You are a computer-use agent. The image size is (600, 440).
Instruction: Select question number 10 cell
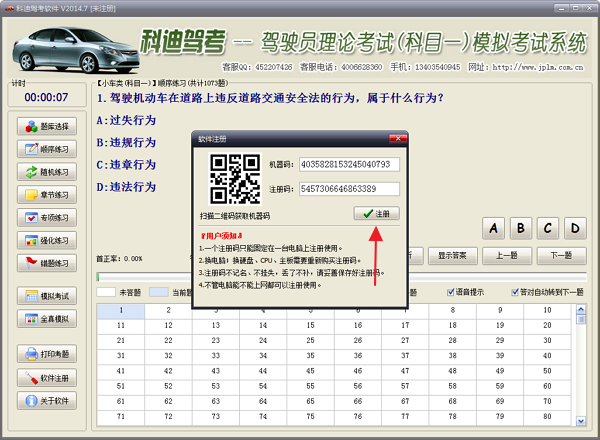(548, 311)
